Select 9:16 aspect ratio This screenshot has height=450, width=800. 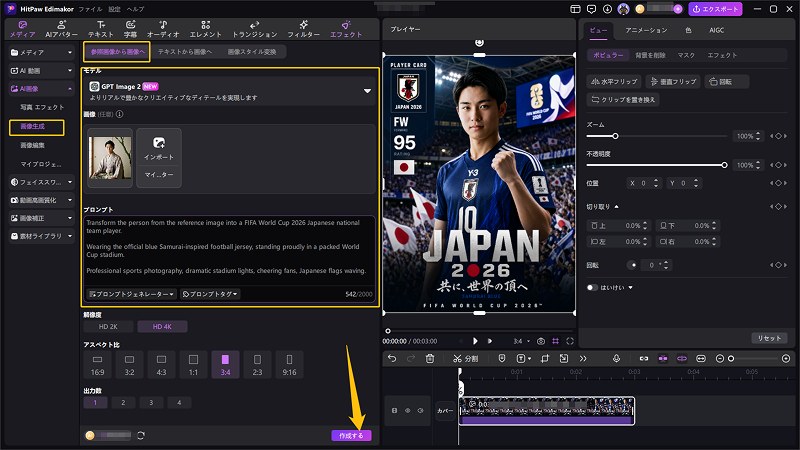(x=289, y=365)
